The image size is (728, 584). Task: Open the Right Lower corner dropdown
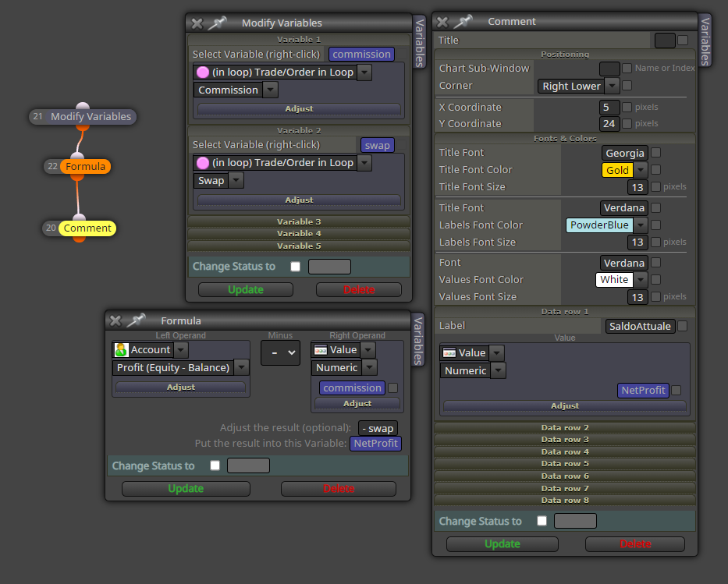pos(613,86)
